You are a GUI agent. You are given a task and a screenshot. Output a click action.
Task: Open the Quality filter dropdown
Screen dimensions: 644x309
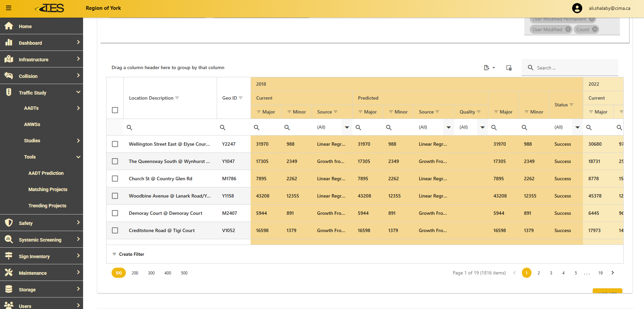point(482,127)
